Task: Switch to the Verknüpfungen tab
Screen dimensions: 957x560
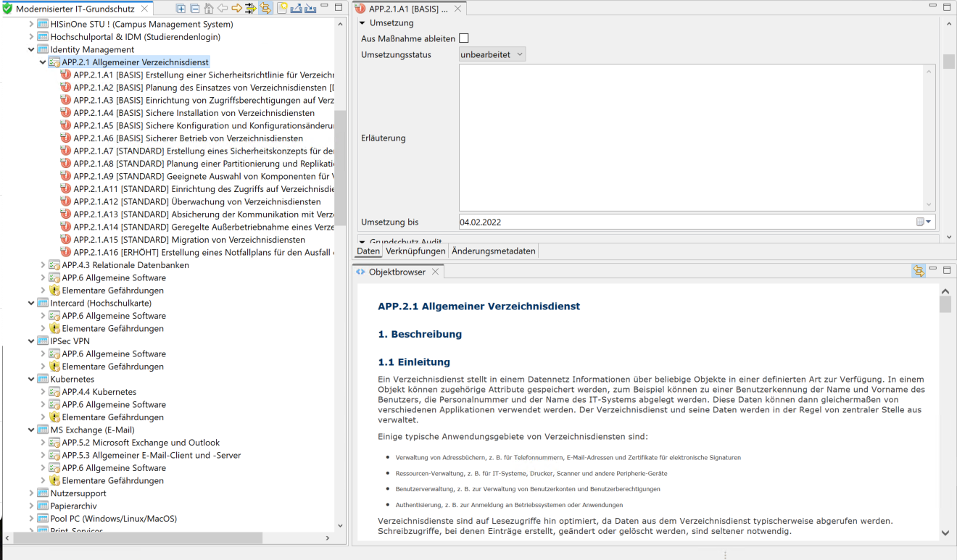Action: click(415, 251)
